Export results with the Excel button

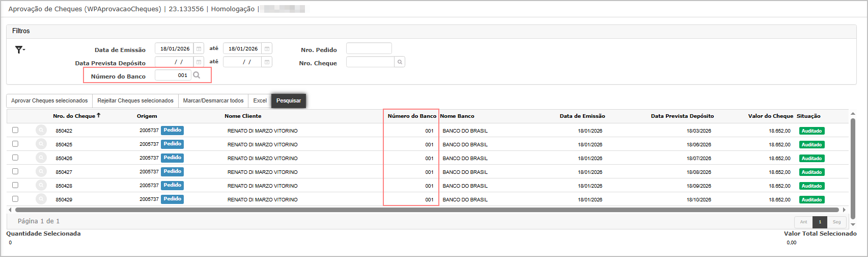pyautogui.click(x=260, y=100)
